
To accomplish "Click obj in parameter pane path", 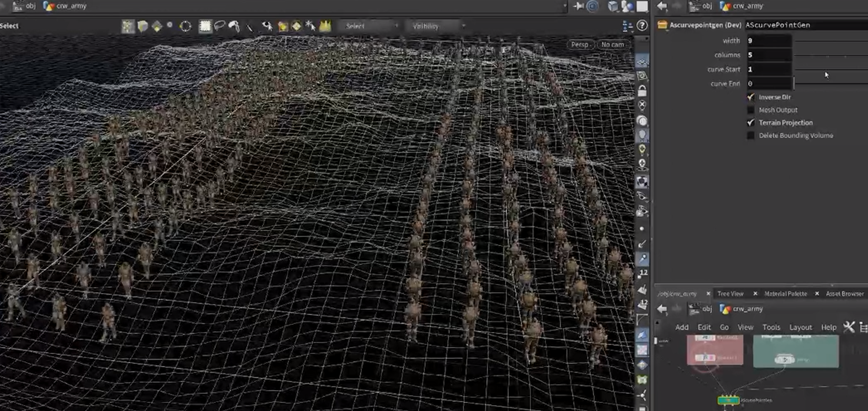I will pyautogui.click(x=707, y=6).
